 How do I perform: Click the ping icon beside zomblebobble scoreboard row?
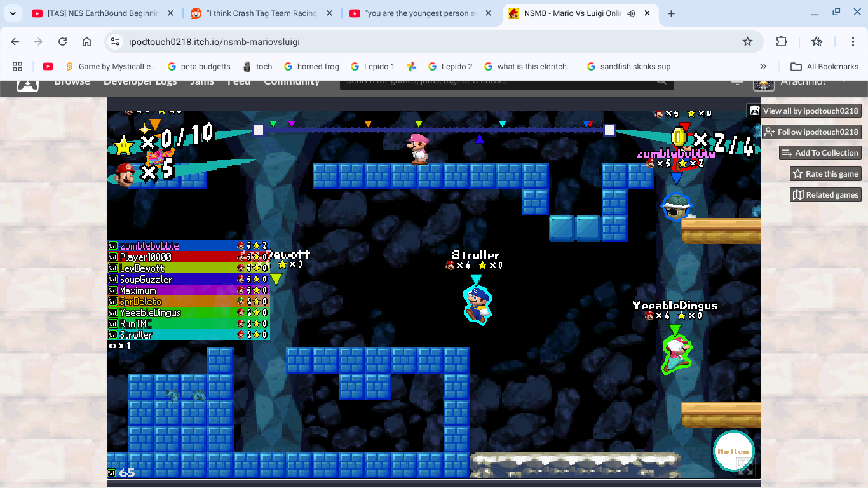[113, 246]
